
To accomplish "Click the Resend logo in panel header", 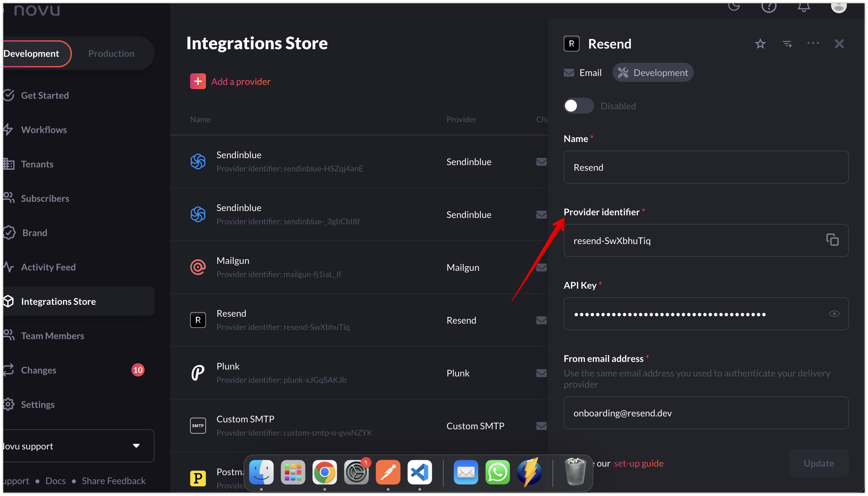I will point(571,44).
